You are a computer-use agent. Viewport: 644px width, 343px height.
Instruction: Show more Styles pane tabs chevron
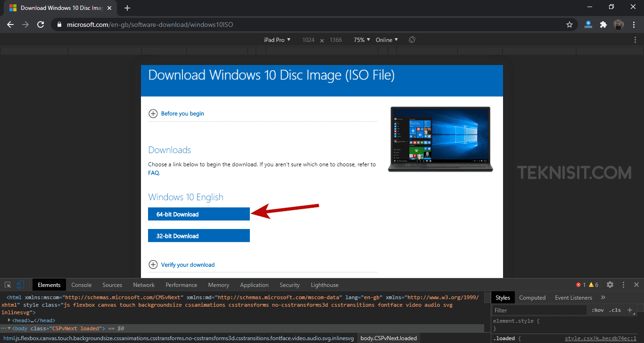[x=603, y=297]
